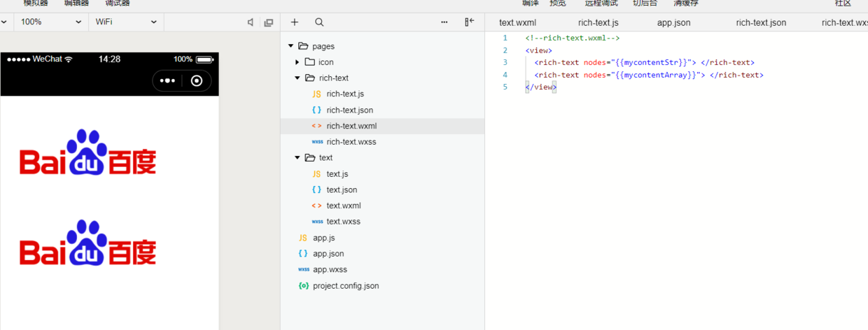
Task: Click the first Baidu logo in the preview
Action: [x=88, y=153]
